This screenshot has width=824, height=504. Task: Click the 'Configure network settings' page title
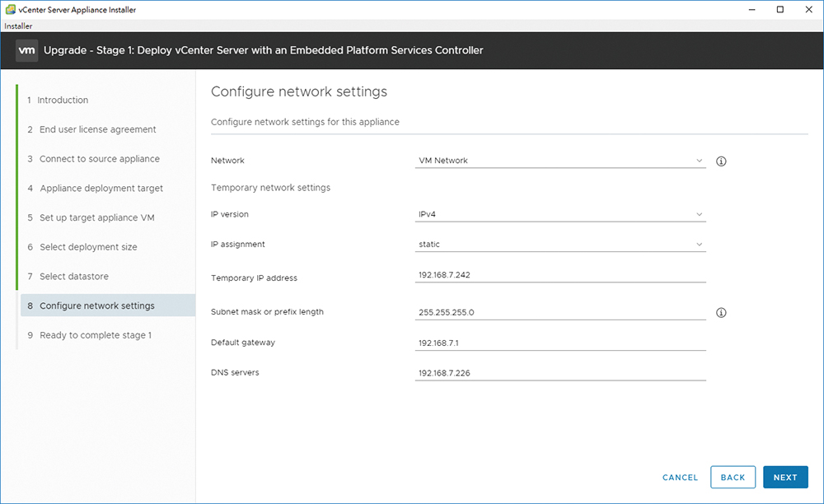coord(299,91)
